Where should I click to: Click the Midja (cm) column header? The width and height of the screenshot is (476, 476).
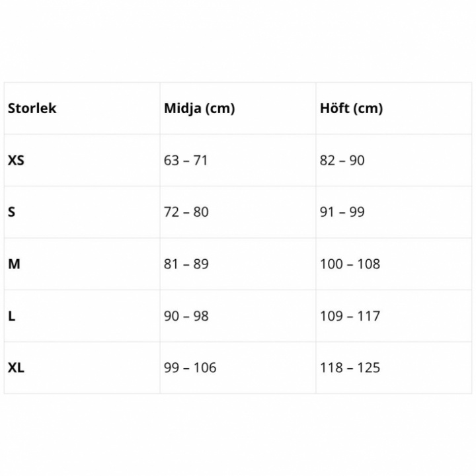[x=199, y=108]
